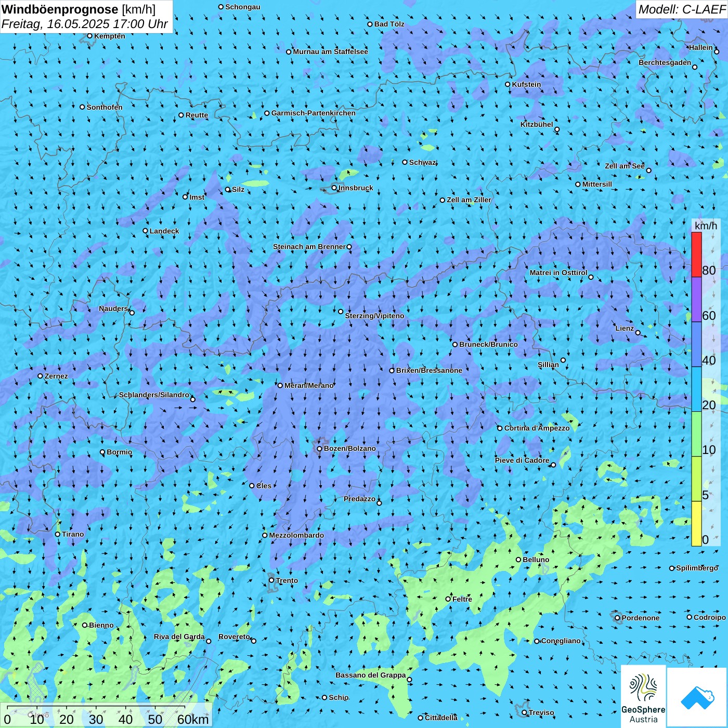Screen dimensions: 728x728
Task: Click the km/h legend heading
Action: pos(706,226)
